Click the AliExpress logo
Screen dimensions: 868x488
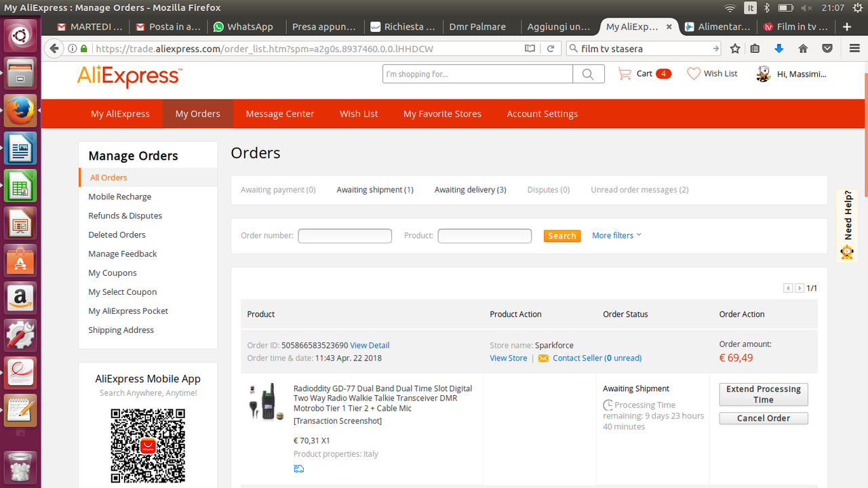coord(130,77)
